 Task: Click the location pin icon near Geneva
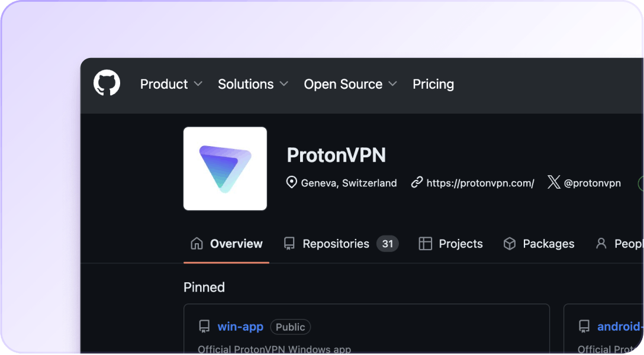click(291, 182)
